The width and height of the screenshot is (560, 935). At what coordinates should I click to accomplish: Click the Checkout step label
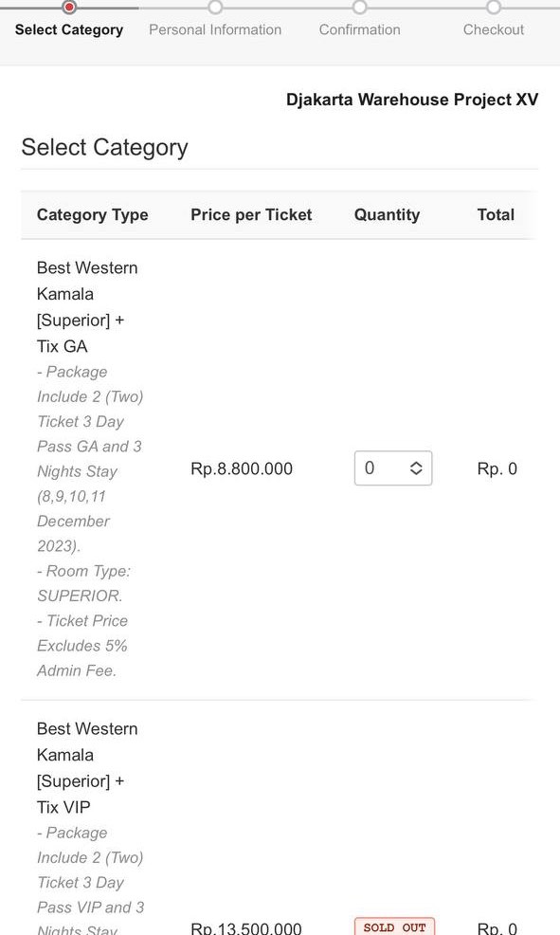coord(493,29)
